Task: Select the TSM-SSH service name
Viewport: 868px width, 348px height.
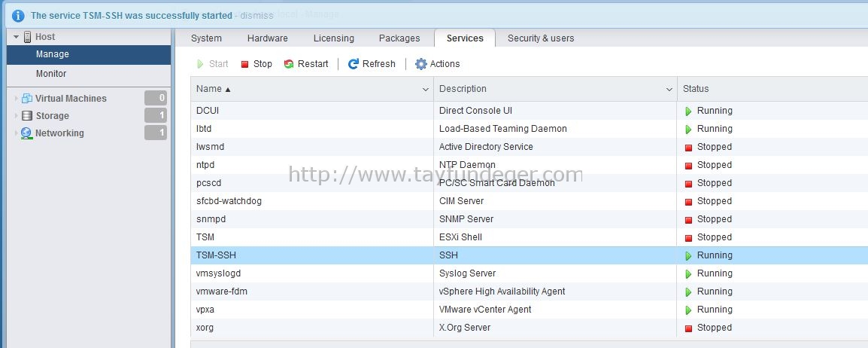Action: [217, 255]
